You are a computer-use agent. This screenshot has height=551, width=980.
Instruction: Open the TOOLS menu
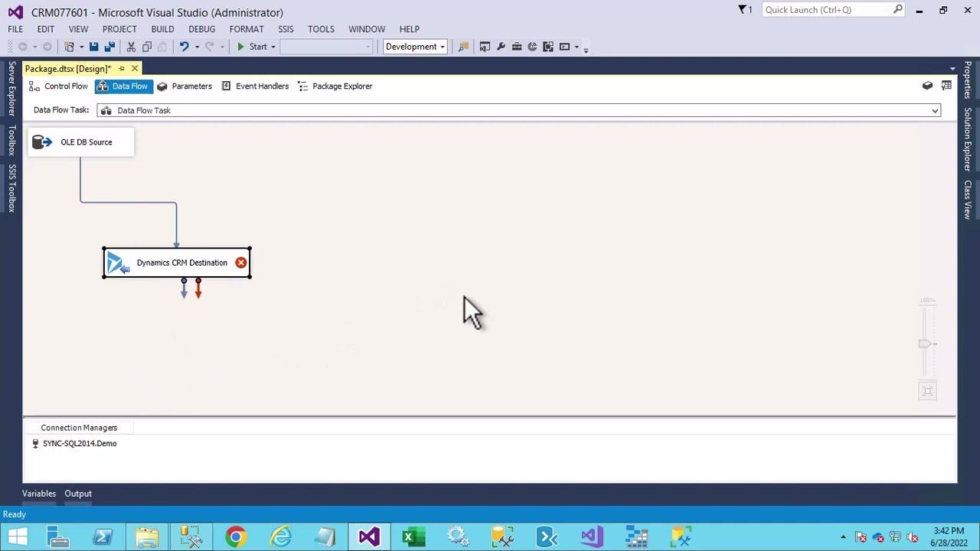click(x=321, y=29)
